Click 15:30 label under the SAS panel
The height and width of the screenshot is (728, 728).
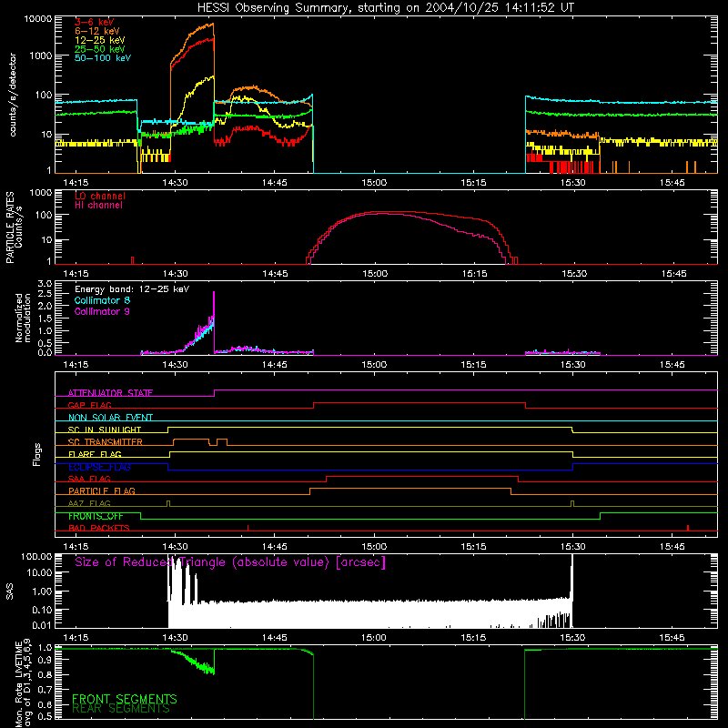pos(573,638)
